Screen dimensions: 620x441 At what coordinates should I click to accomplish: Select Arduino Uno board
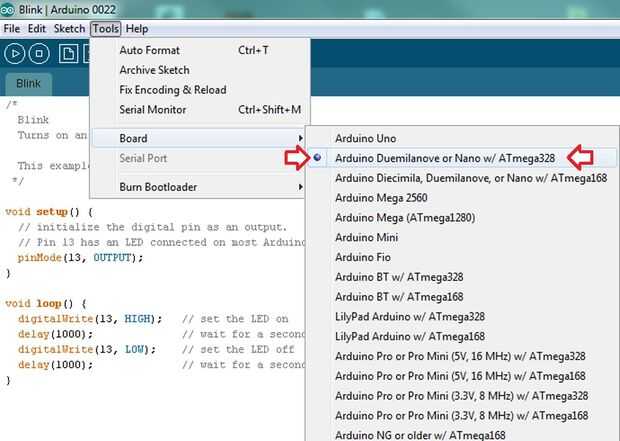(x=462, y=138)
